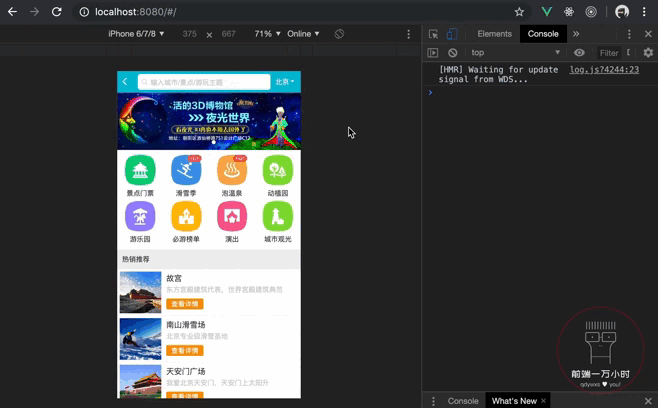Click the city search input field

[204, 82]
